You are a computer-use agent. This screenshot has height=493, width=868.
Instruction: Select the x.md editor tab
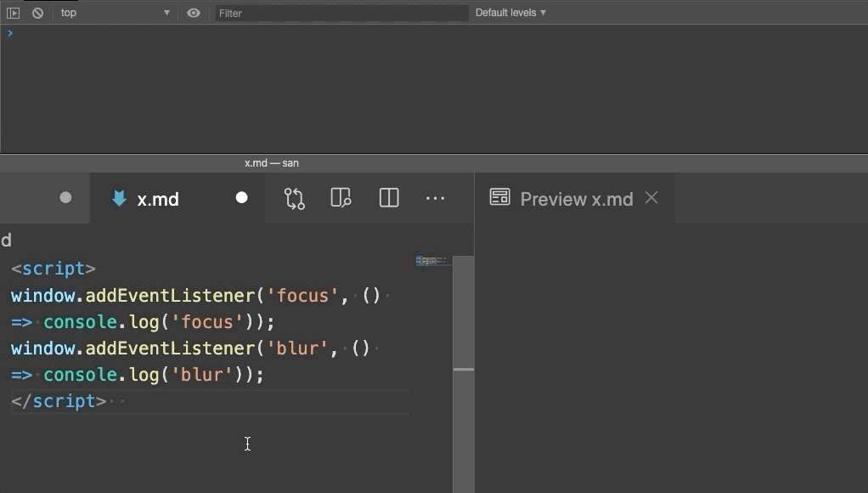(178, 198)
